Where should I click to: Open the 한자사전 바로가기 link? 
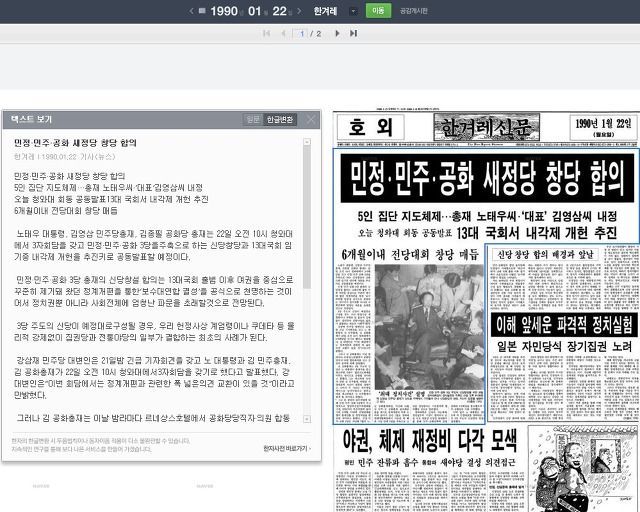287,448
